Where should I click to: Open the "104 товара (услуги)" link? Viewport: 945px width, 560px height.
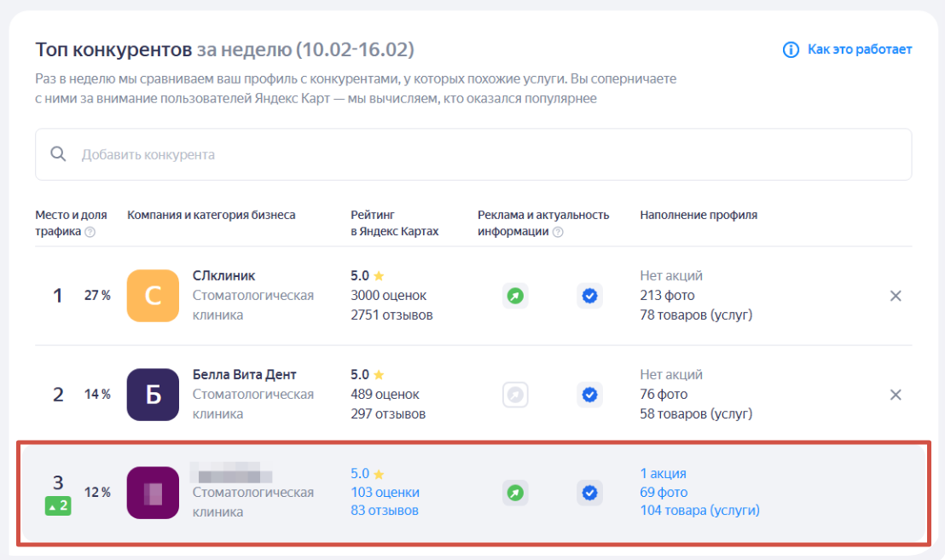click(699, 510)
